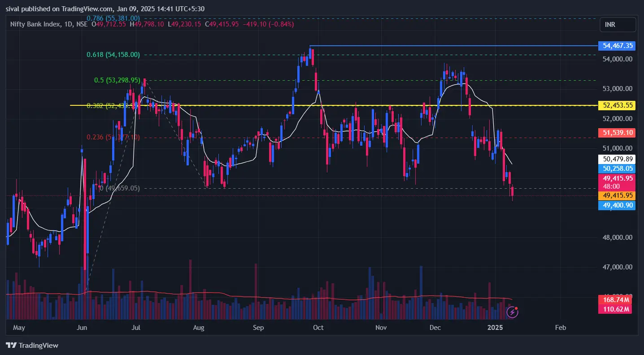This screenshot has width=644, height=355.
Task: Click the 52,000.00 price scale tick
Action: [618, 118]
